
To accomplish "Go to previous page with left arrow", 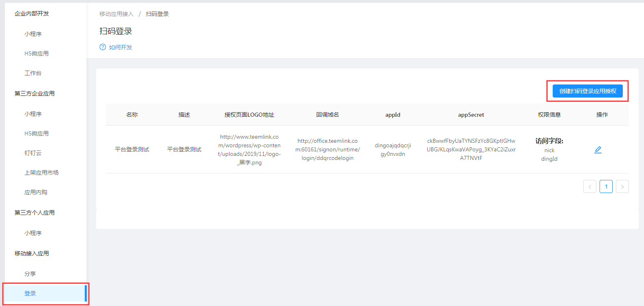I will [x=589, y=186].
